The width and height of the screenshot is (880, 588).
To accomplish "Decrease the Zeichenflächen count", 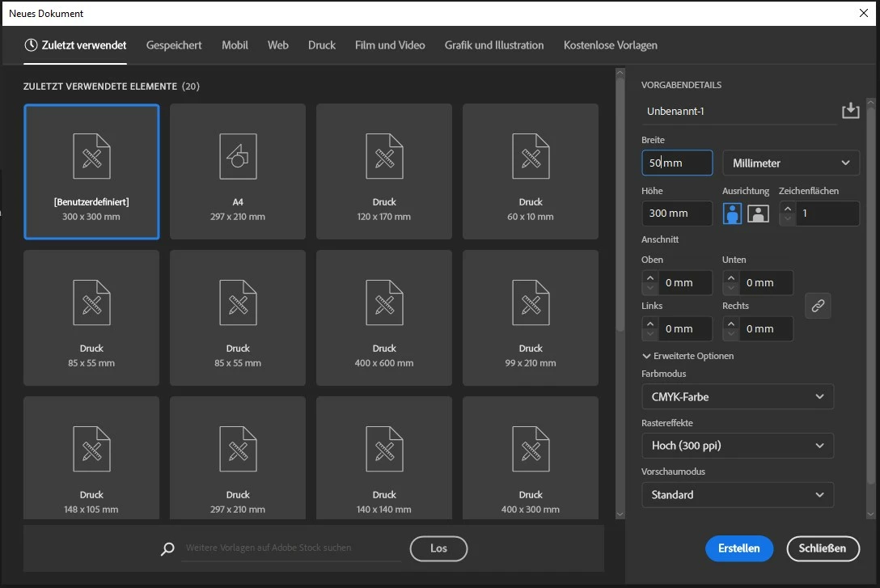I will pos(788,219).
